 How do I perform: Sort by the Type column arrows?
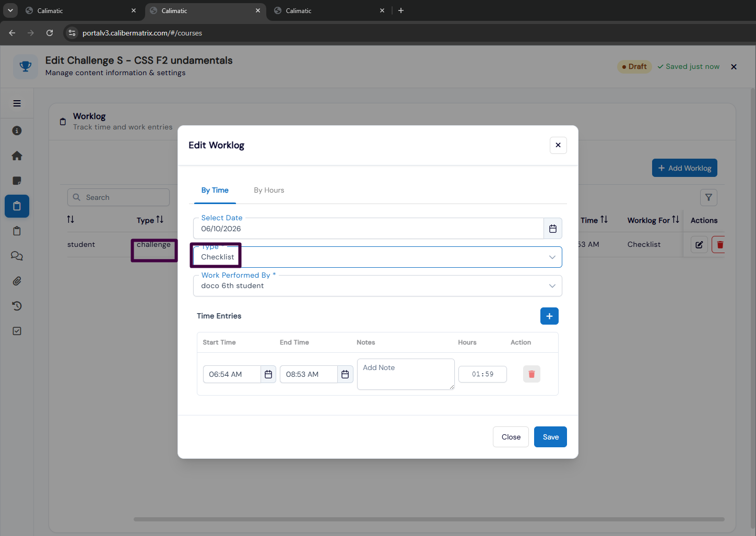[x=160, y=220]
